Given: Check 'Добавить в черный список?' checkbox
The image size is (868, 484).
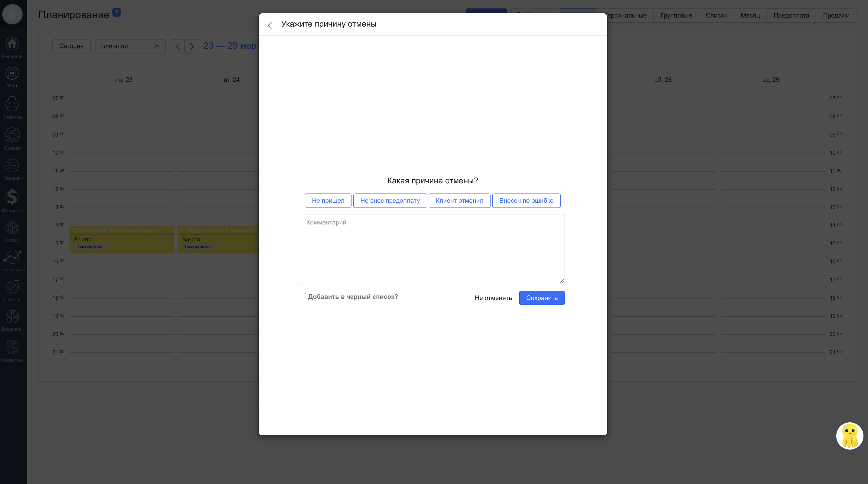Looking at the screenshot, I should click(303, 296).
